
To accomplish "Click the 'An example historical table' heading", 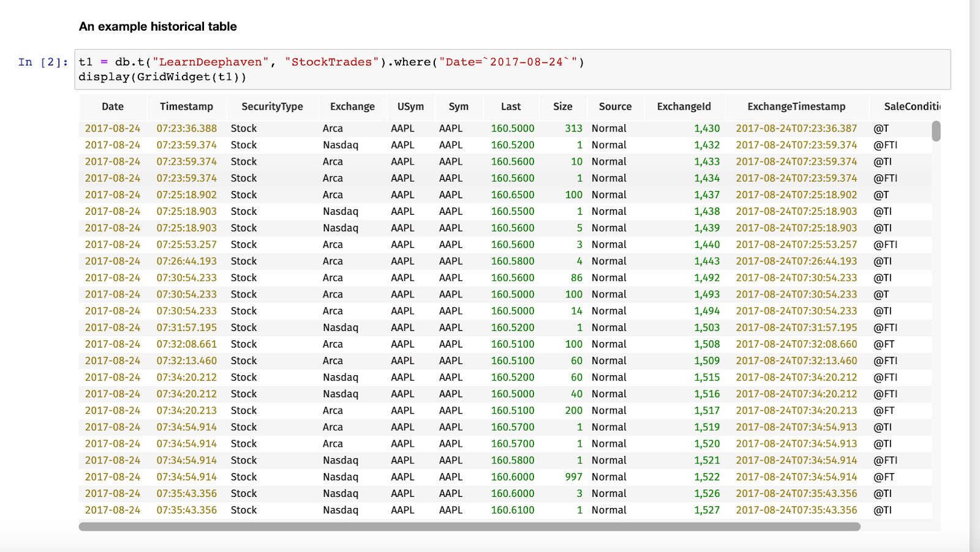I will pos(158,26).
